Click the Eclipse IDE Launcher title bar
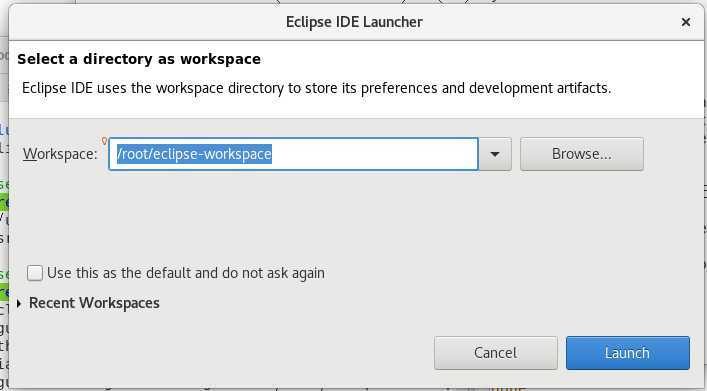Viewport: 707px width, 391px height. click(354, 22)
